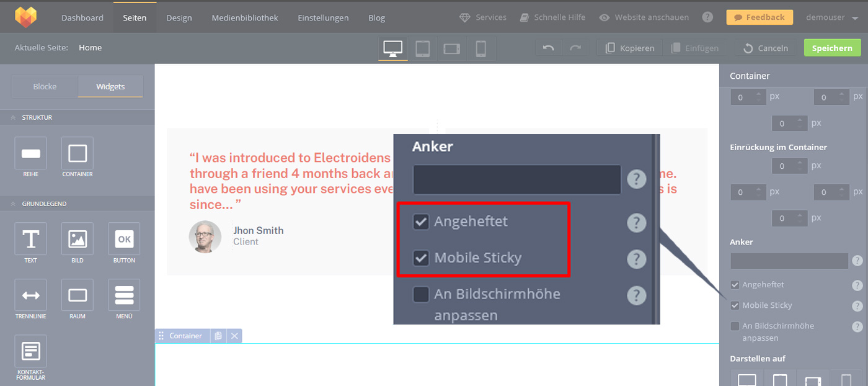The image size is (868, 386).
Task: Close the Container label with X icon
Action: [234, 336]
